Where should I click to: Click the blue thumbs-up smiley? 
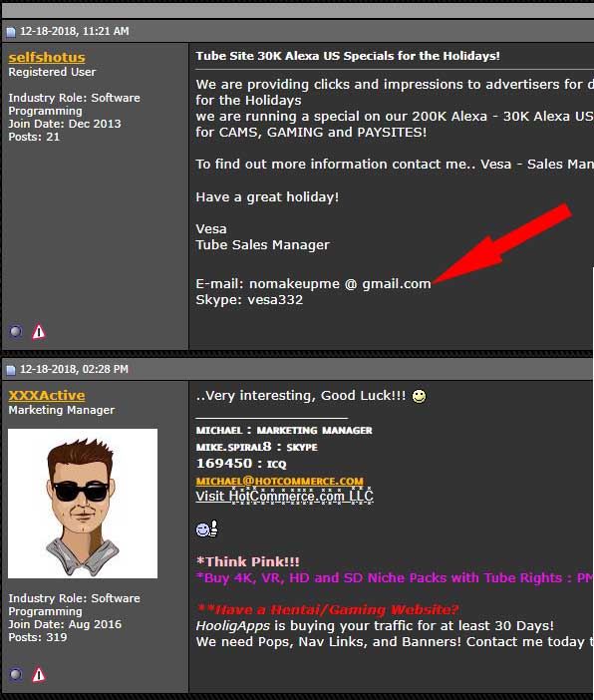click(207, 529)
